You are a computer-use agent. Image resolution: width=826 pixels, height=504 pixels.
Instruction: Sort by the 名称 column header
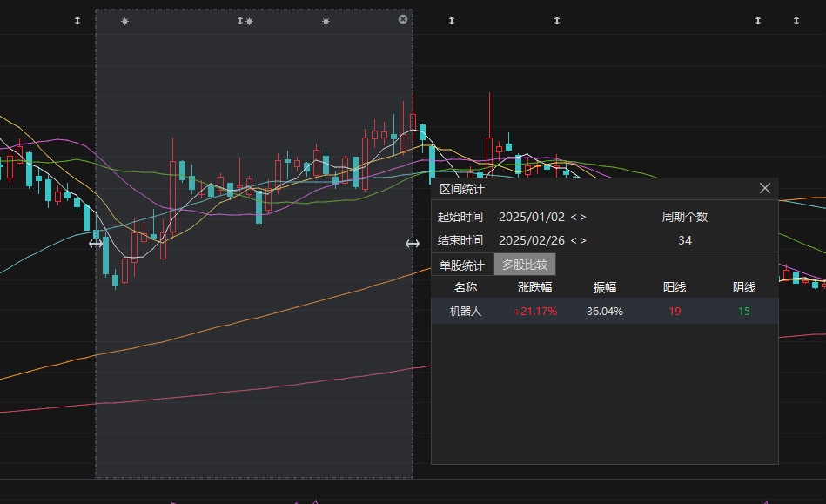coord(466,287)
